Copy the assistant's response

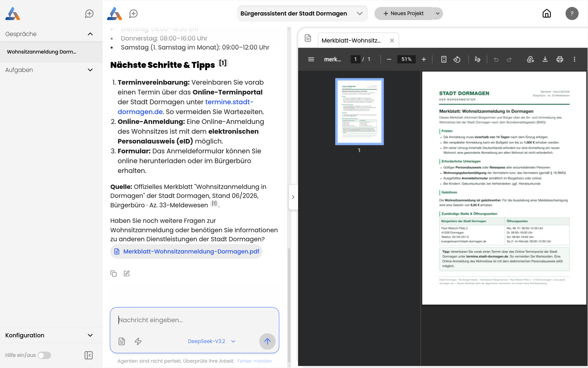(114, 273)
